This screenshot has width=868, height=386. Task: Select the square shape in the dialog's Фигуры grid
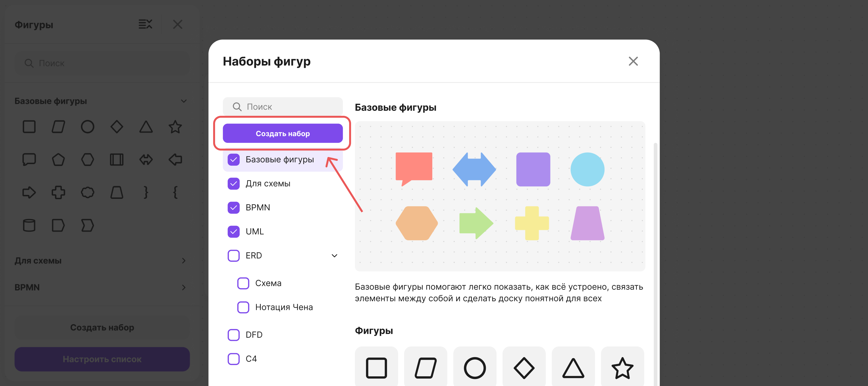pyautogui.click(x=376, y=368)
